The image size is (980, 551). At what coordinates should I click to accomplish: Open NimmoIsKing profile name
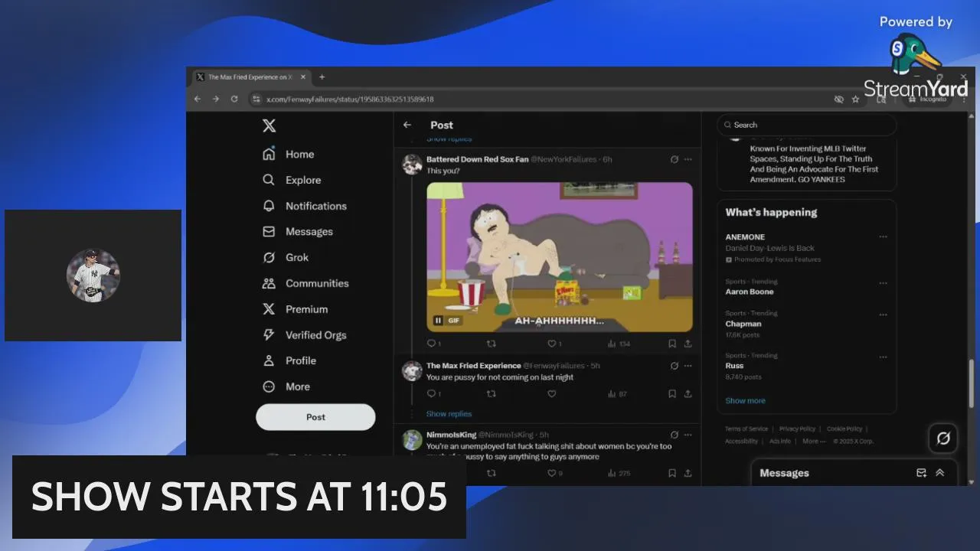451,435
